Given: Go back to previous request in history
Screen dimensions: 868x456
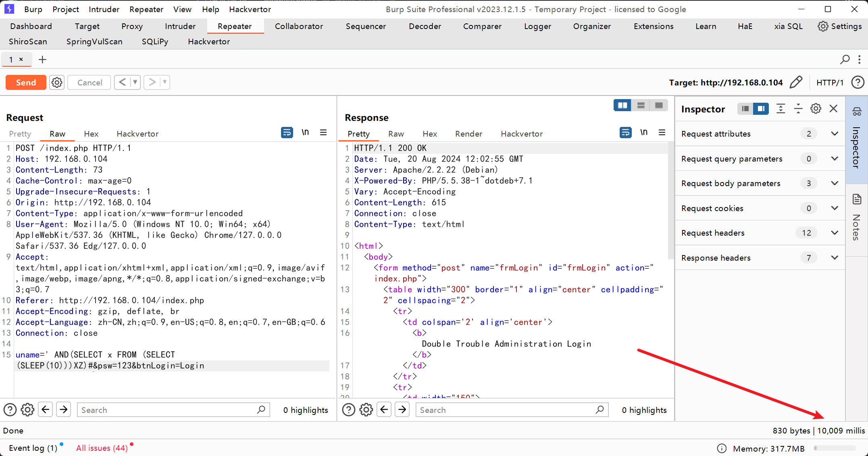Looking at the screenshot, I should (x=123, y=83).
